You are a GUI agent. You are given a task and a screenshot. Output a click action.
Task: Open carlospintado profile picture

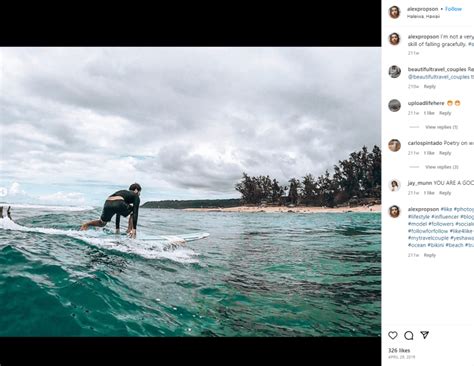pyautogui.click(x=394, y=145)
